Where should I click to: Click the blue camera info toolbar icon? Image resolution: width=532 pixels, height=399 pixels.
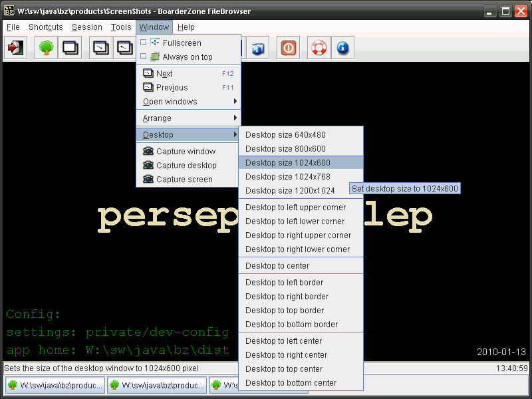coord(257,48)
